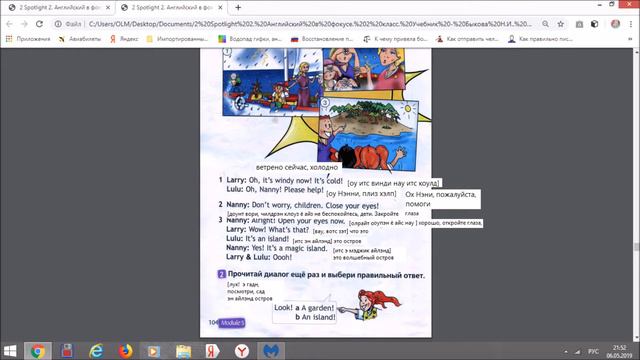
Task: Click the browser back arrow
Action: pos(9,24)
